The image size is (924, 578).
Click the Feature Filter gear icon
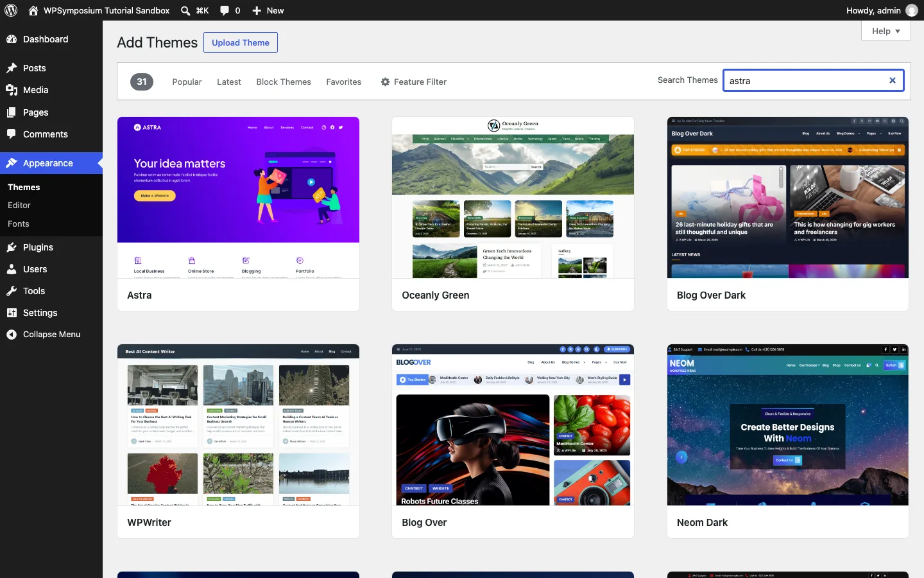385,82
